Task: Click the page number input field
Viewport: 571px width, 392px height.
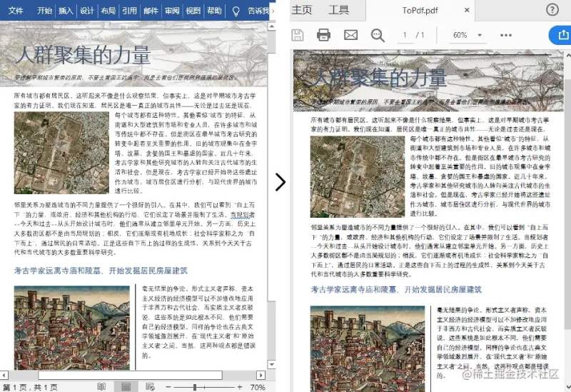Action: [x=405, y=35]
